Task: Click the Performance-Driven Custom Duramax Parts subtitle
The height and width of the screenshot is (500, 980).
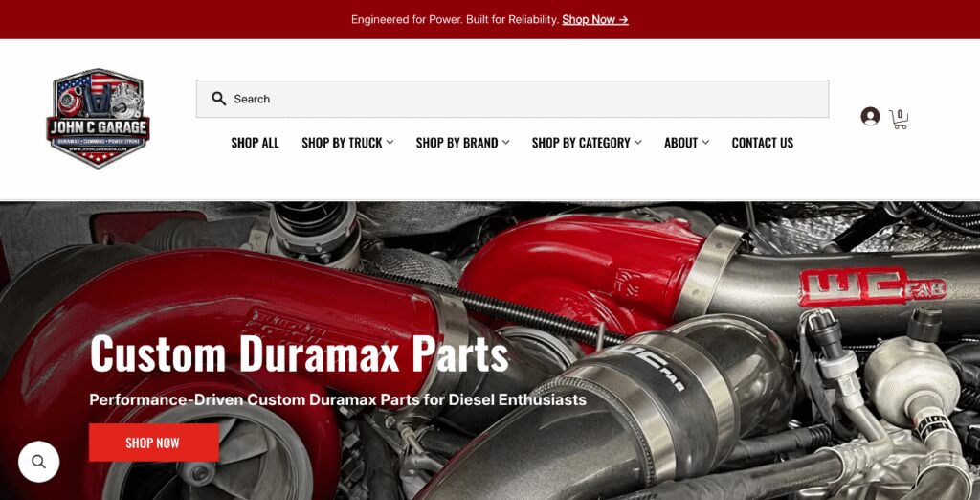Action: (338, 399)
